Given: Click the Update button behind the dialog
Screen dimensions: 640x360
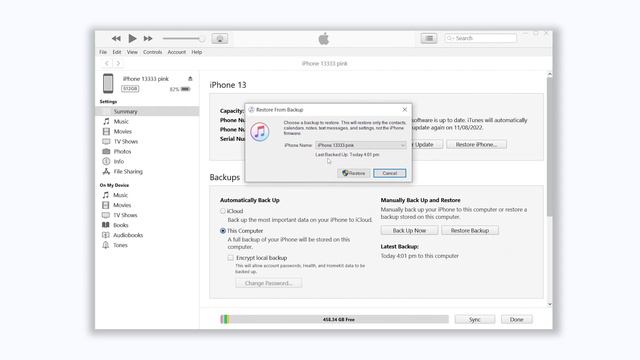Looking at the screenshot, I should coord(427,144).
